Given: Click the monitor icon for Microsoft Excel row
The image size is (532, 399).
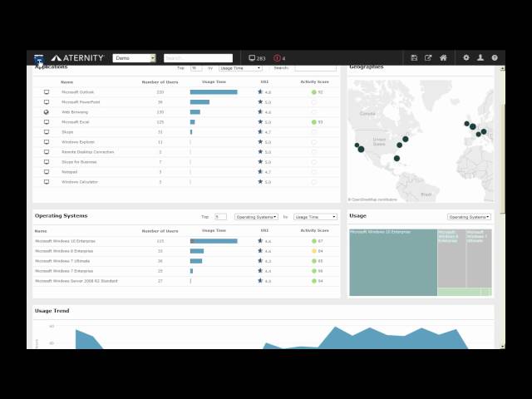Looking at the screenshot, I should tap(47, 122).
